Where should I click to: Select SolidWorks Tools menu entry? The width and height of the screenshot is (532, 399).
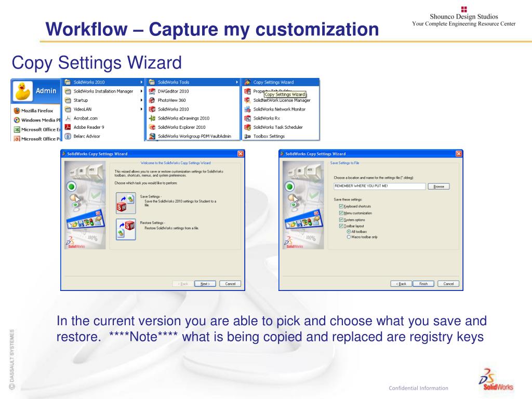click(x=193, y=82)
